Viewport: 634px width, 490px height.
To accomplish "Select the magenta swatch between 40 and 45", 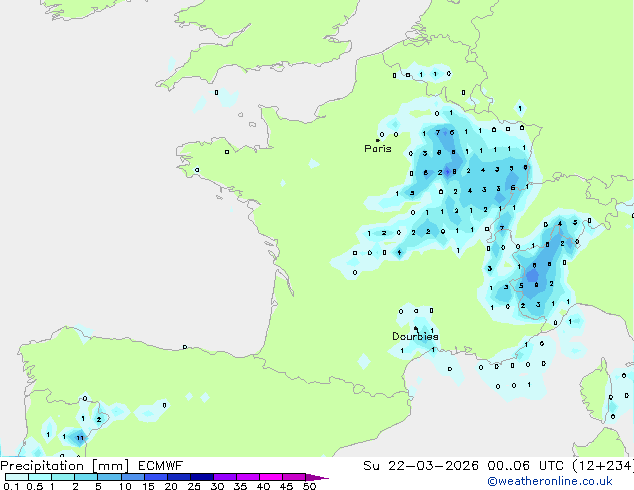I will pyautogui.click(x=271, y=477).
